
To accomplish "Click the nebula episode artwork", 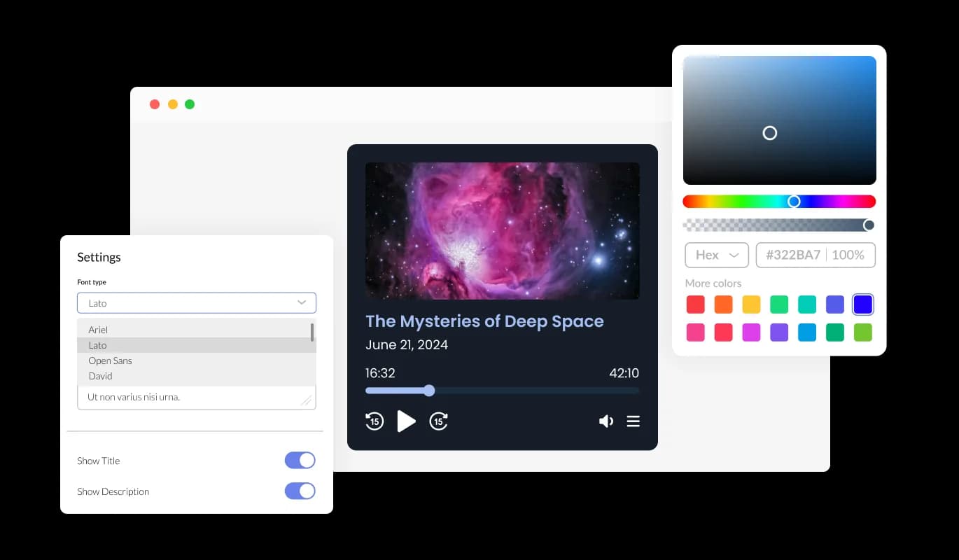I will (502, 230).
